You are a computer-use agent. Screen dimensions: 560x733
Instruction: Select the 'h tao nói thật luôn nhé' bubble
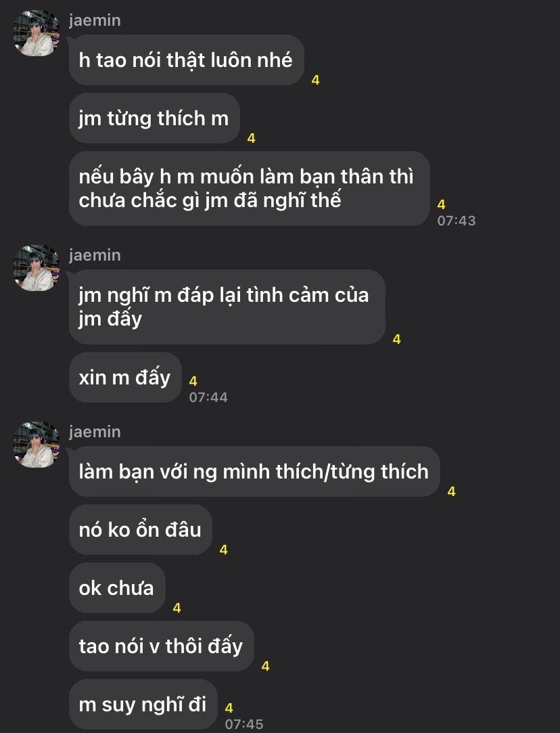click(x=187, y=60)
